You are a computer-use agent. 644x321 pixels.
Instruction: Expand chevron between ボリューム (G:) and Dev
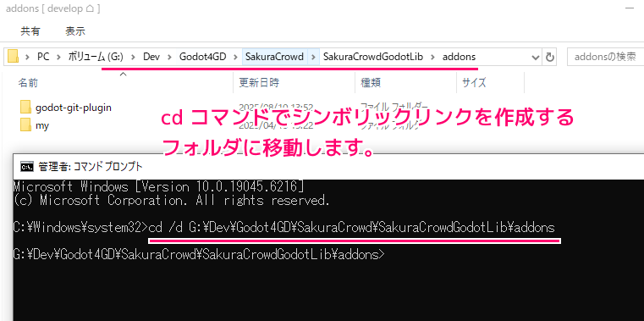point(134,57)
